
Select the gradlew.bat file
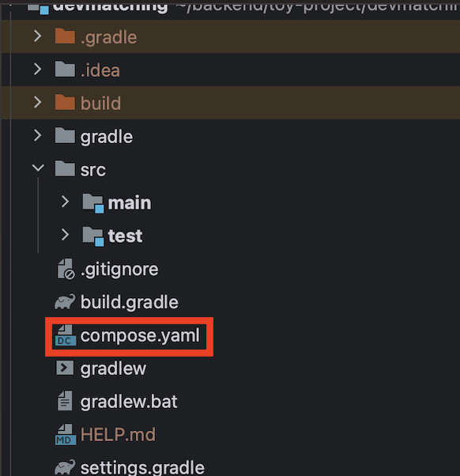tap(129, 402)
